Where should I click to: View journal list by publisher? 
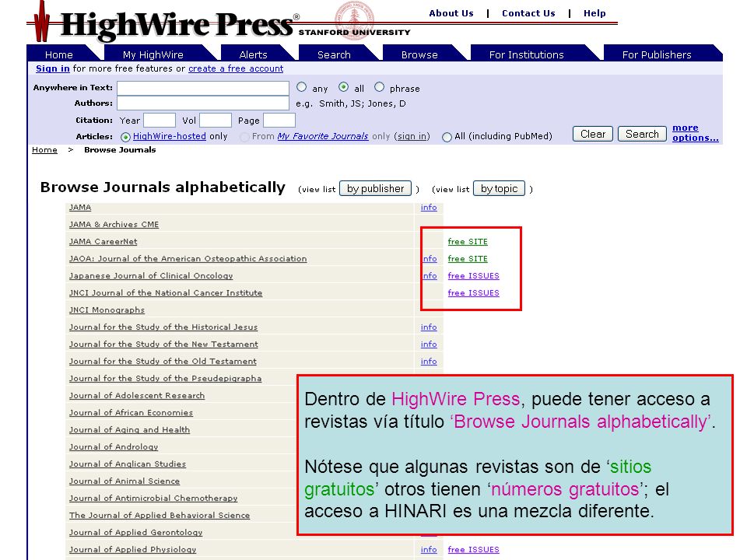tap(375, 188)
